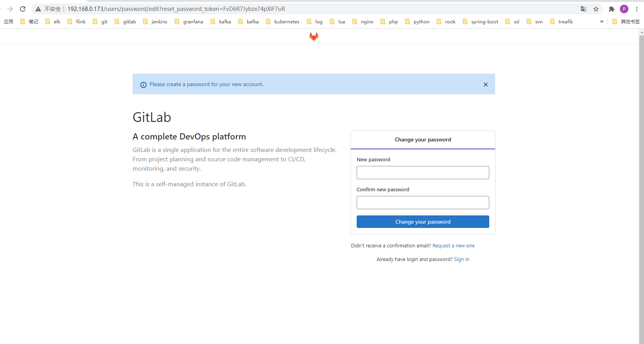This screenshot has height=344, width=644.
Task: Expand the hidden bookmarks chevron
Action: click(x=602, y=21)
